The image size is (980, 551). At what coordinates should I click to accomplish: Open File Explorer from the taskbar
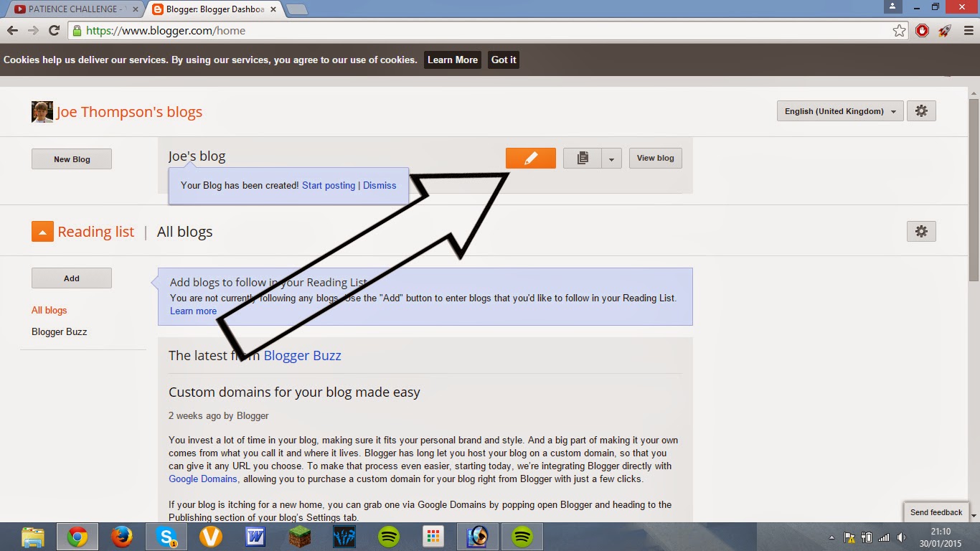point(32,537)
